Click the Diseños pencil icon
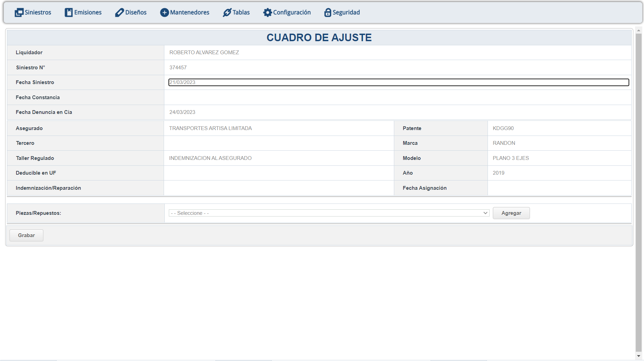The height and width of the screenshot is (361, 644). [x=119, y=13]
